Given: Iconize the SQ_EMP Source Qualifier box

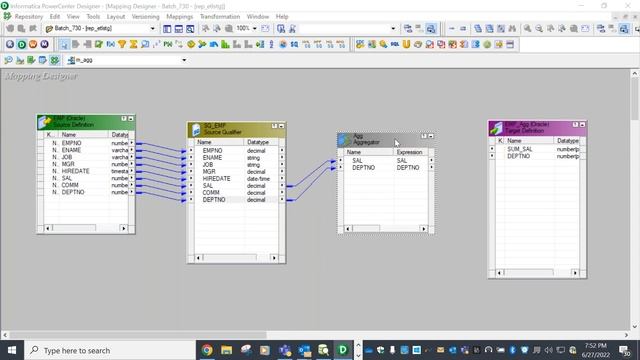Looking at the screenshot, I should click(281, 126).
